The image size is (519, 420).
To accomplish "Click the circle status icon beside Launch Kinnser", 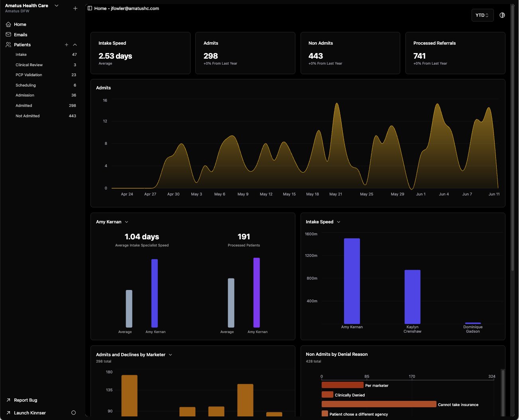I will coord(73,413).
